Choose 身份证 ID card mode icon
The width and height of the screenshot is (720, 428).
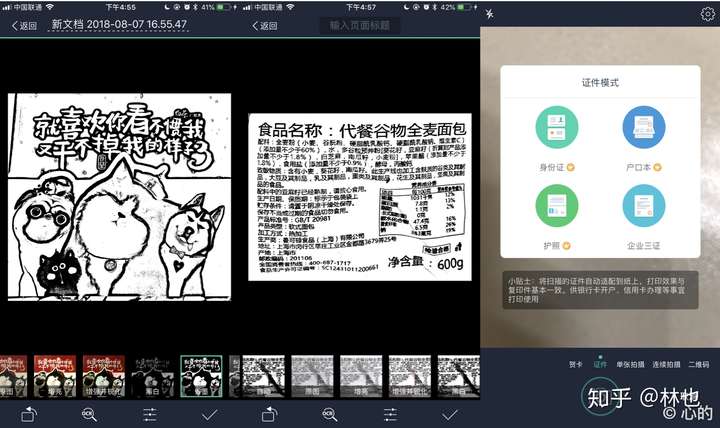click(557, 127)
